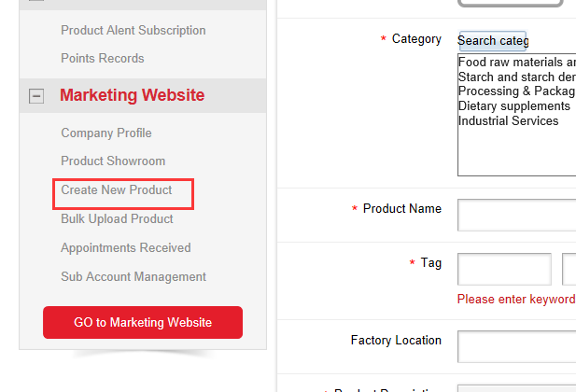
Task: Open Points Records page
Action: coord(103,58)
